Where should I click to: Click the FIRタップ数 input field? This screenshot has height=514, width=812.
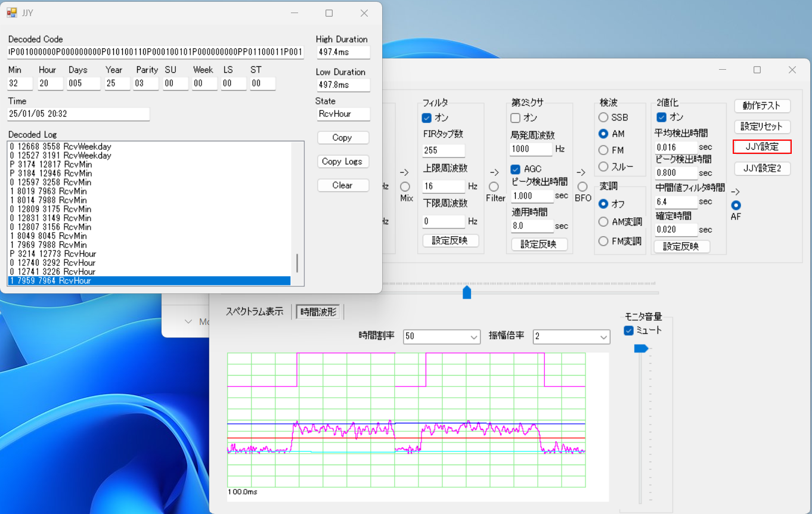pyautogui.click(x=444, y=150)
